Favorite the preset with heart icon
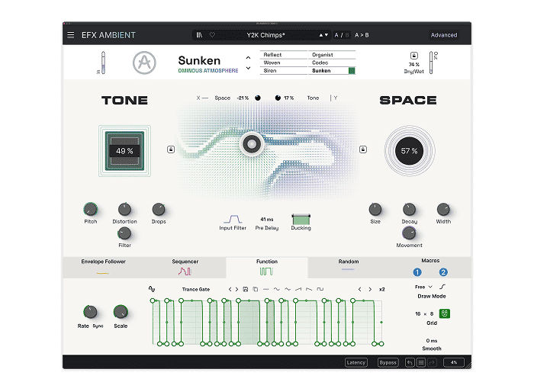 pyautogui.click(x=212, y=35)
